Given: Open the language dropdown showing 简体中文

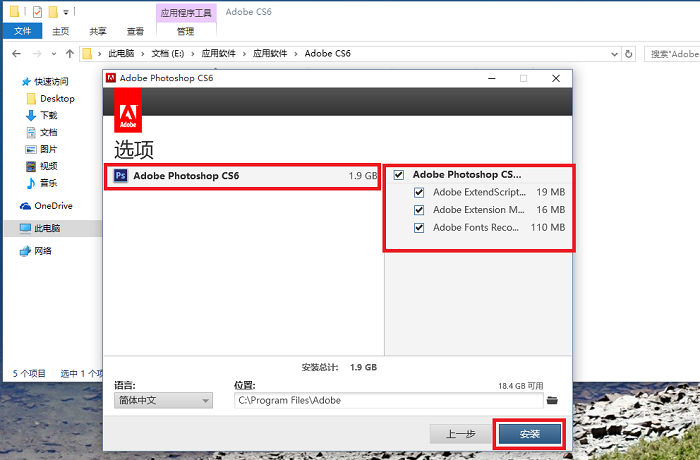Looking at the screenshot, I should [163, 400].
